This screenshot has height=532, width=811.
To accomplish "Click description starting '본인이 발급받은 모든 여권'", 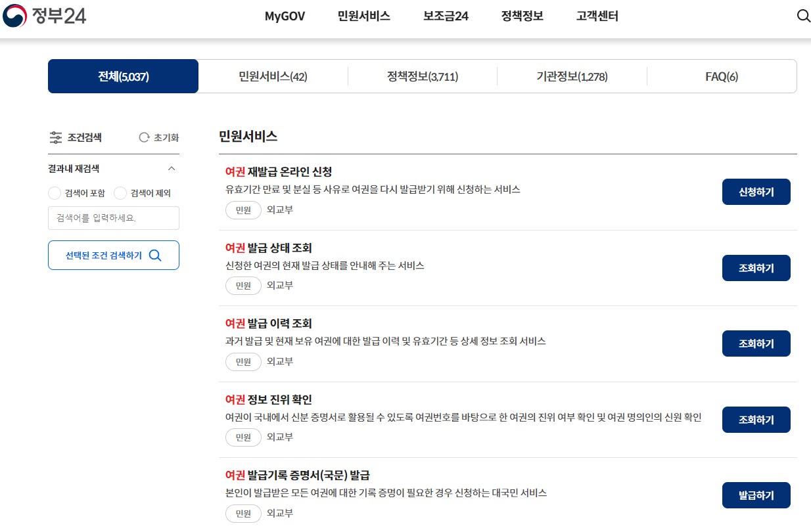I will point(386,493).
